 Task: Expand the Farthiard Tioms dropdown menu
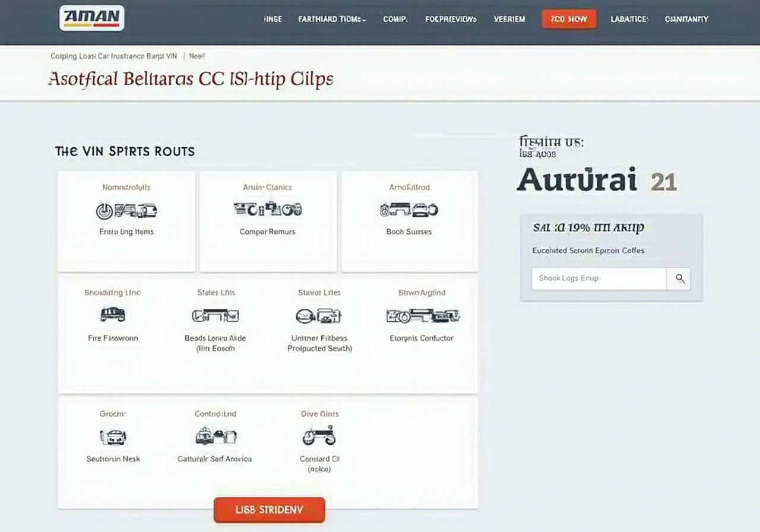[x=332, y=19]
